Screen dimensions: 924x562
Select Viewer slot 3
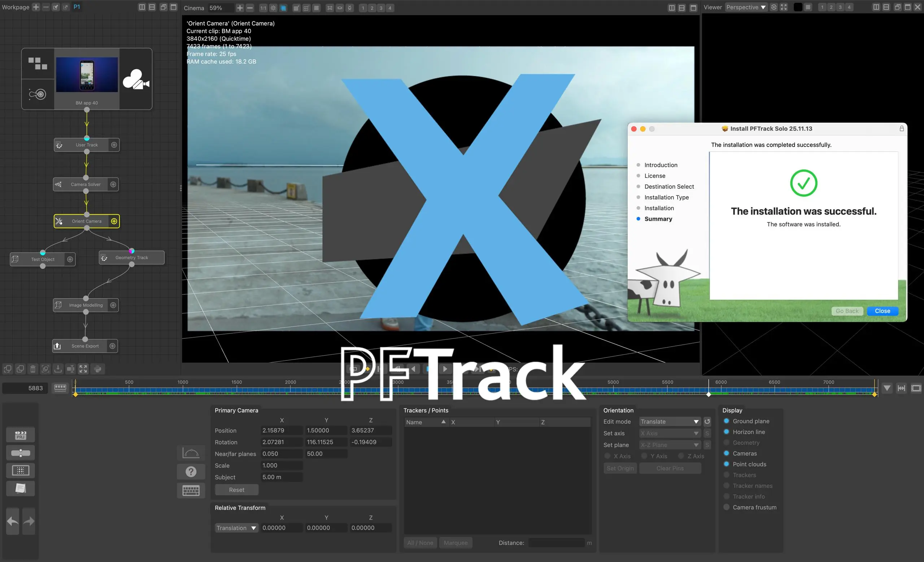(x=840, y=7)
